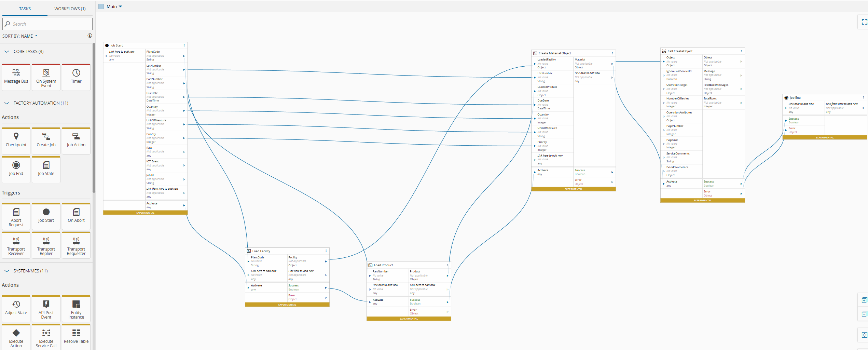Click the Load Facility node title
868x350 pixels.
pos(261,251)
